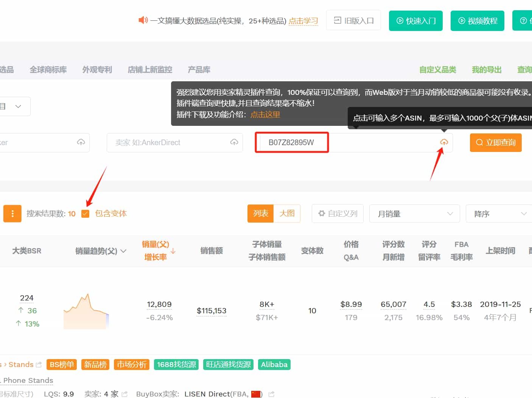Expand the 销量趋势(父) column chevron

[123, 251]
